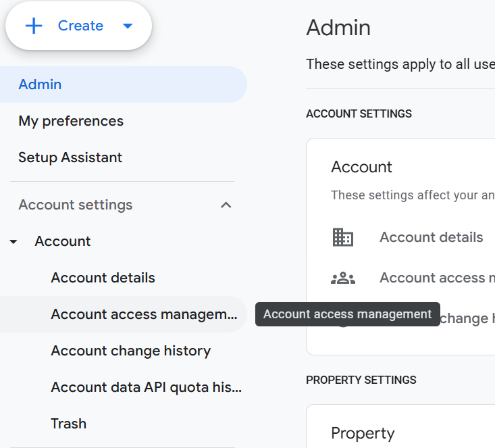The width and height of the screenshot is (495, 448).
Task: Open the Create dropdown arrow
Action: (x=128, y=26)
